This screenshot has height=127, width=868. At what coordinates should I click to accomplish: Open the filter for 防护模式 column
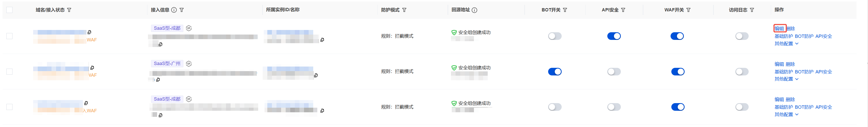point(404,10)
